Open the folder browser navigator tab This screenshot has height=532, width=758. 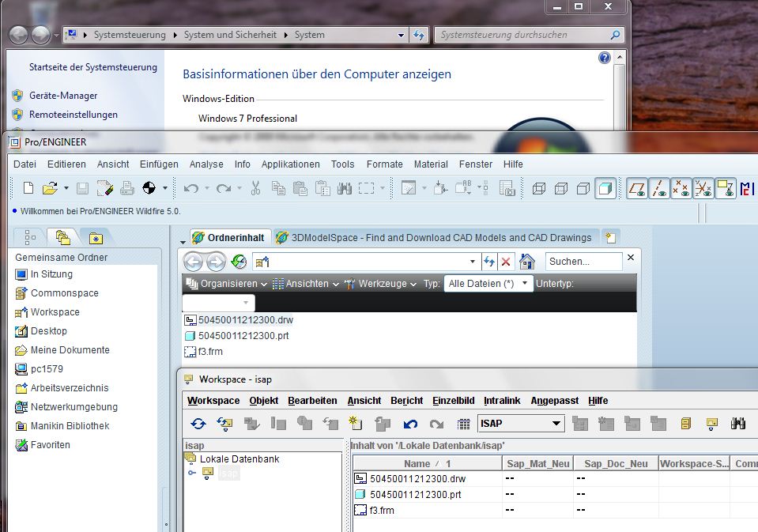click(63, 237)
